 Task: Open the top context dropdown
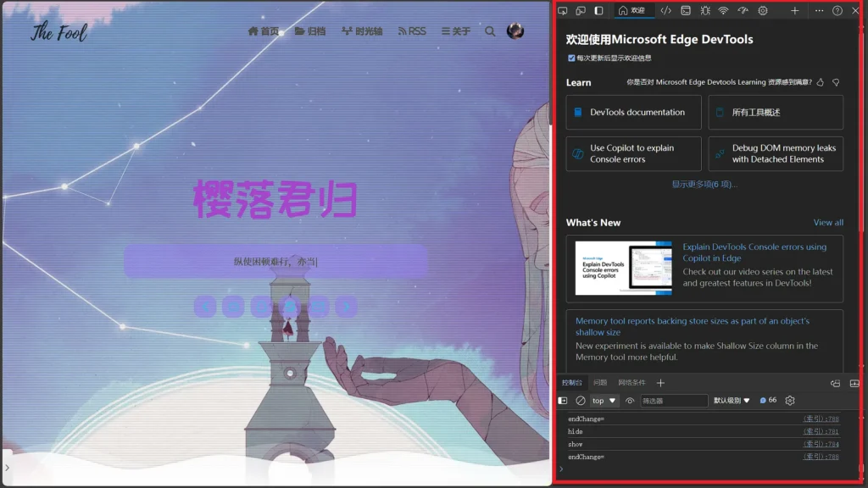pyautogui.click(x=604, y=401)
